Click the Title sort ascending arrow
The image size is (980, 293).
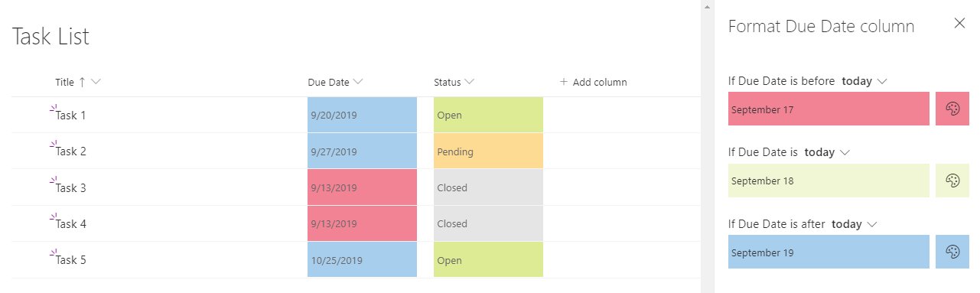pos(82,82)
